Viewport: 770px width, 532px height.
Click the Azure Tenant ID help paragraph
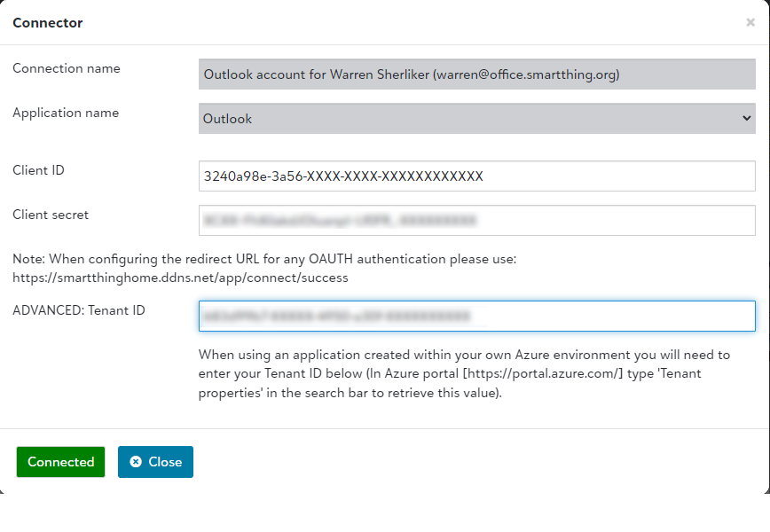point(464,374)
